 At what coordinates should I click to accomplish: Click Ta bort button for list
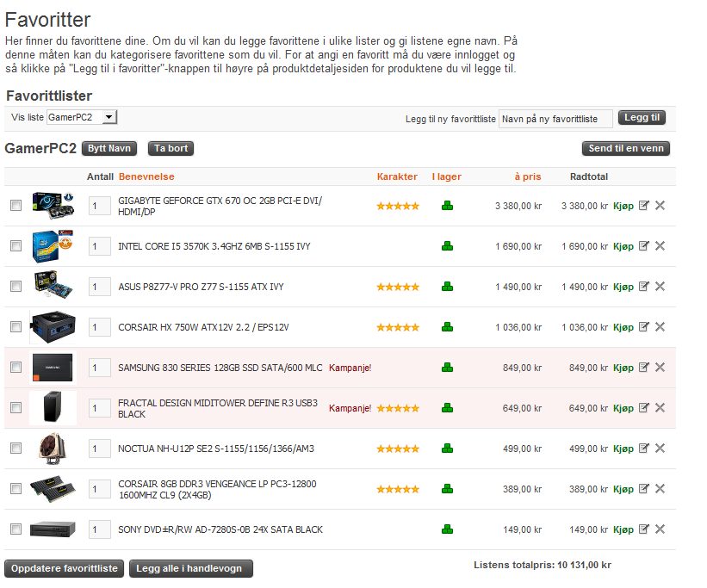point(171,148)
